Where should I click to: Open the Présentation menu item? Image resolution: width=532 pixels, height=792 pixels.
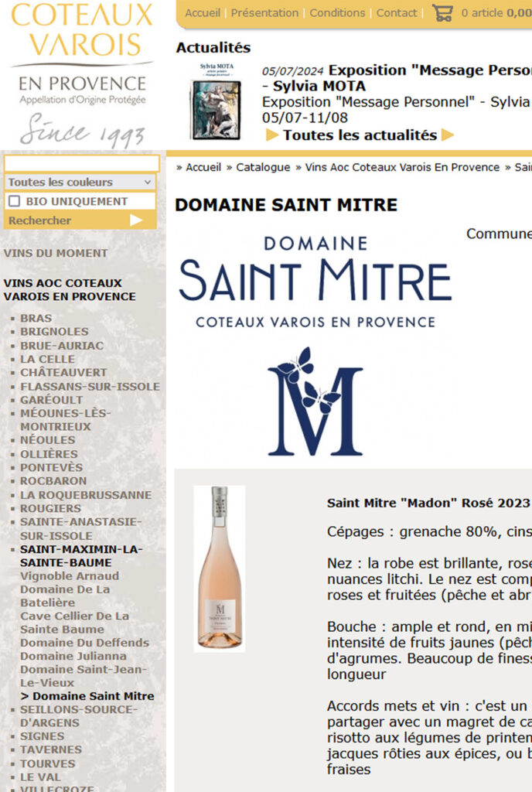[x=264, y=12]
